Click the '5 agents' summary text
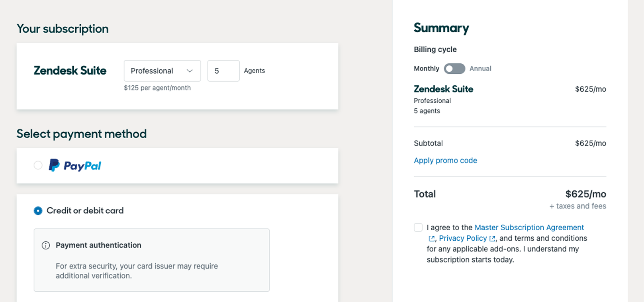 (427, 111)
